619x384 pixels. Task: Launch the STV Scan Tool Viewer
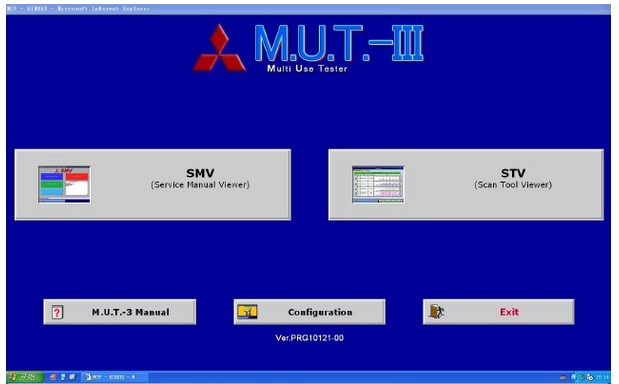click(466, 184)
